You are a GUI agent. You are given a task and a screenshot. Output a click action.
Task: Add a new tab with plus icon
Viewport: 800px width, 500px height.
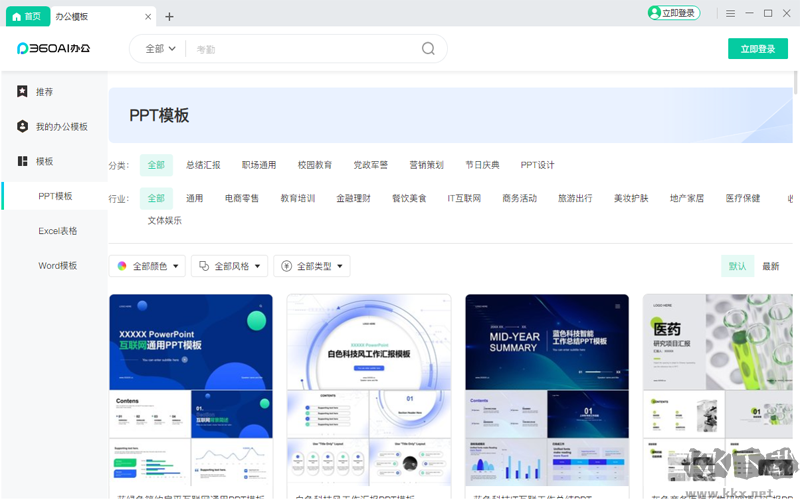(169, 16)
